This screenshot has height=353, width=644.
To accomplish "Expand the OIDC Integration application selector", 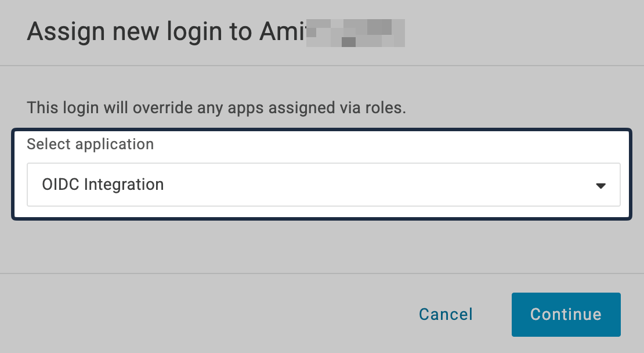I will point(323,185).
